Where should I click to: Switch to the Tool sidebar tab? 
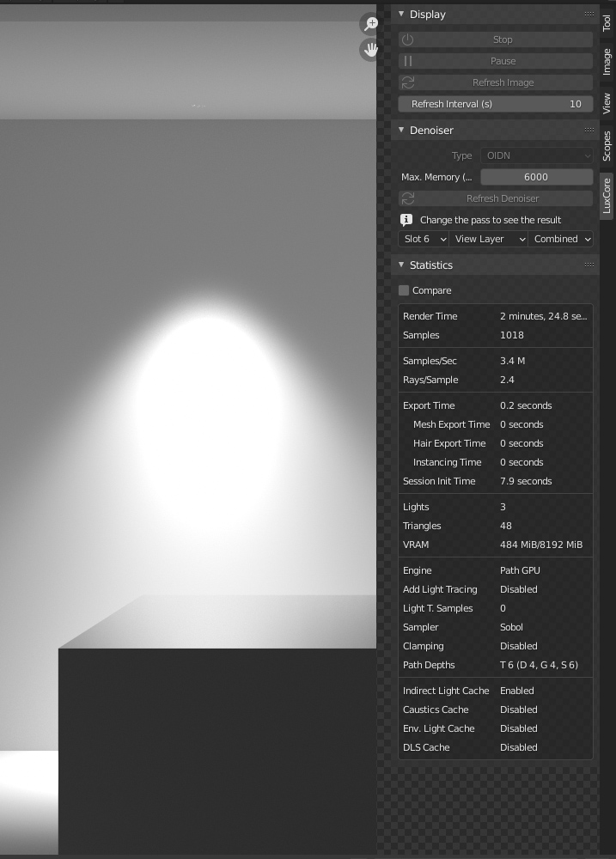(607, 22)
